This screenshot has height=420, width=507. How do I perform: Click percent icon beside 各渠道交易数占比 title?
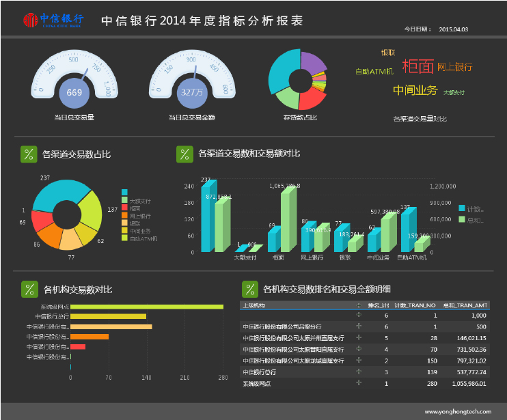pos(29,154)
